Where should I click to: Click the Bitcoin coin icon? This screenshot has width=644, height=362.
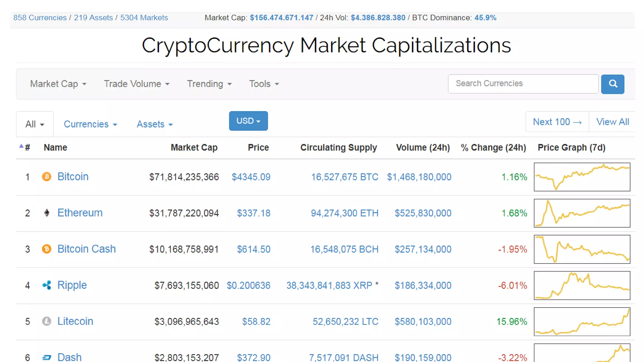tap(47, 177)
